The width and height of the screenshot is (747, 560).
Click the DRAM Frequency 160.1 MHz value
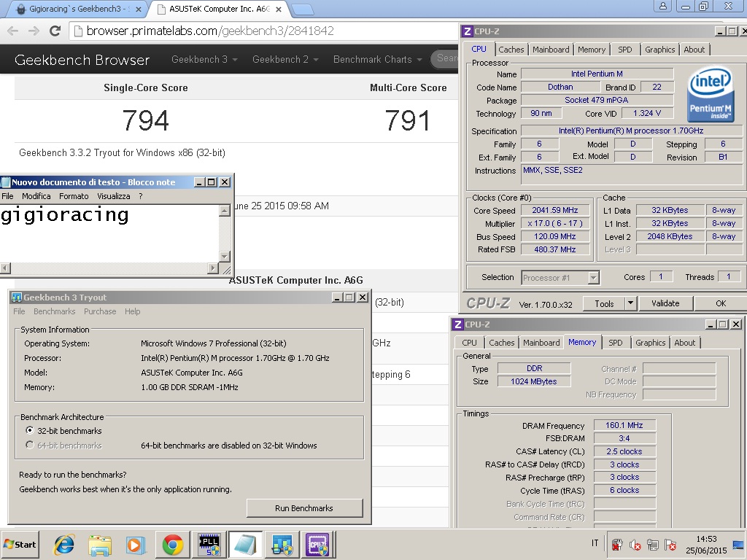point(624,425)
